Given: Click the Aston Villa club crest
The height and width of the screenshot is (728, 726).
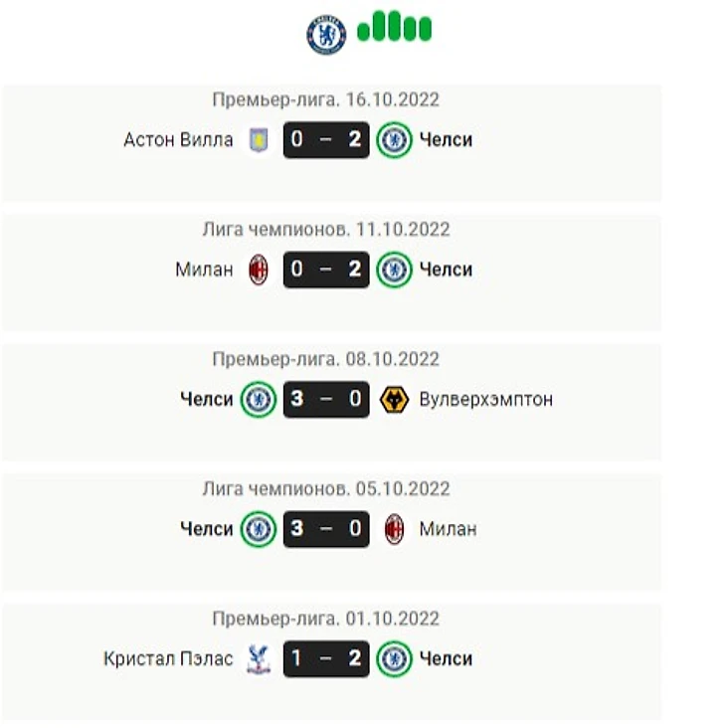Looking at the screenshot, I should tap(259, 140).
